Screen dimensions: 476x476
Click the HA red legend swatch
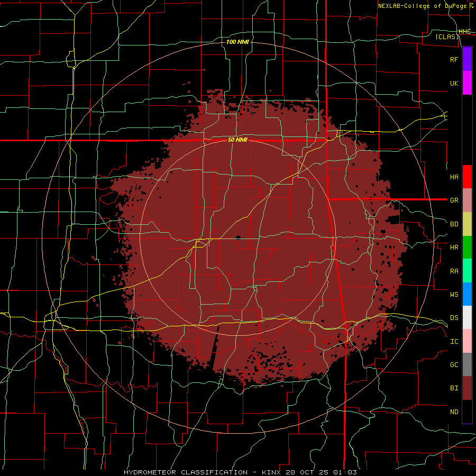tap(467, 177)
